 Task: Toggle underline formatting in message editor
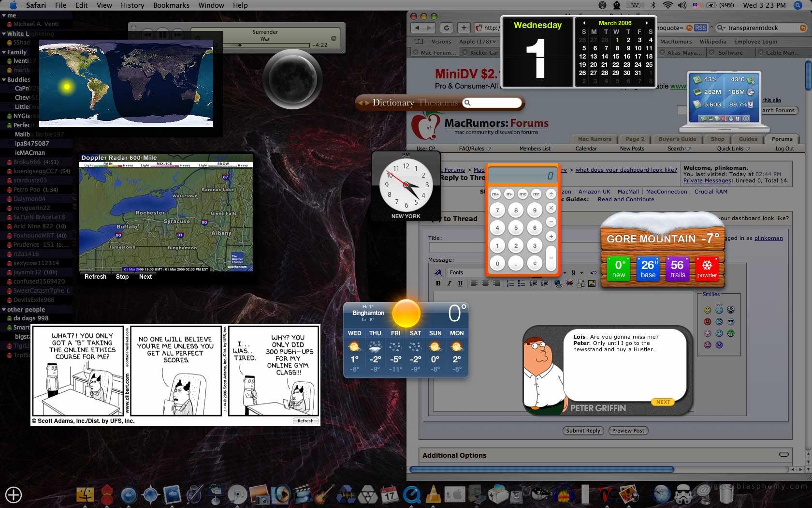[x=460, y=284]
